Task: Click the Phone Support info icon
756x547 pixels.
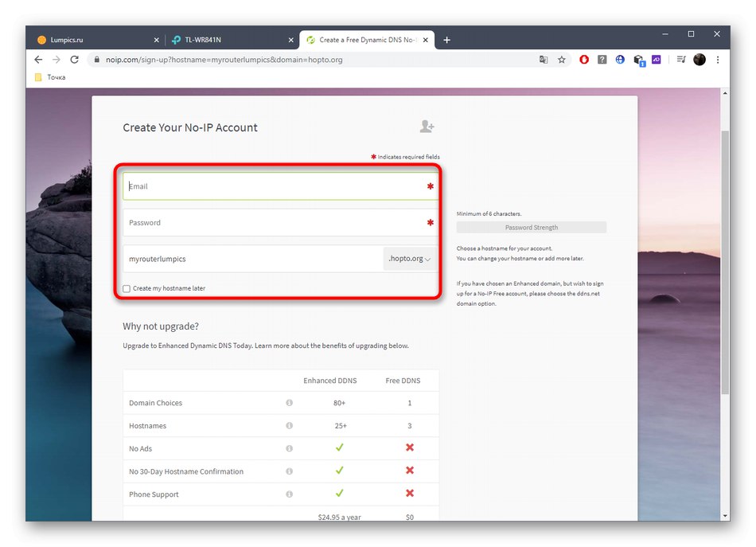Action: pos(290,494)
